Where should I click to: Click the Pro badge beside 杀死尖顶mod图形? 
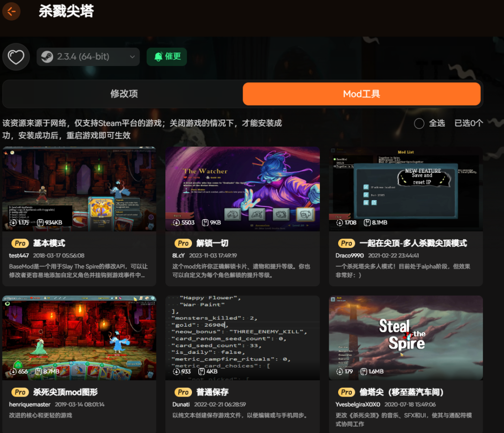coord(20,392)
